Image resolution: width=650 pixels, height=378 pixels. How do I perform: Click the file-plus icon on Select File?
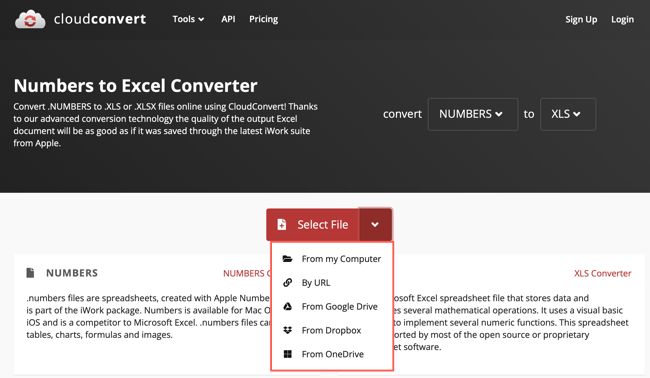coord(281,225)
